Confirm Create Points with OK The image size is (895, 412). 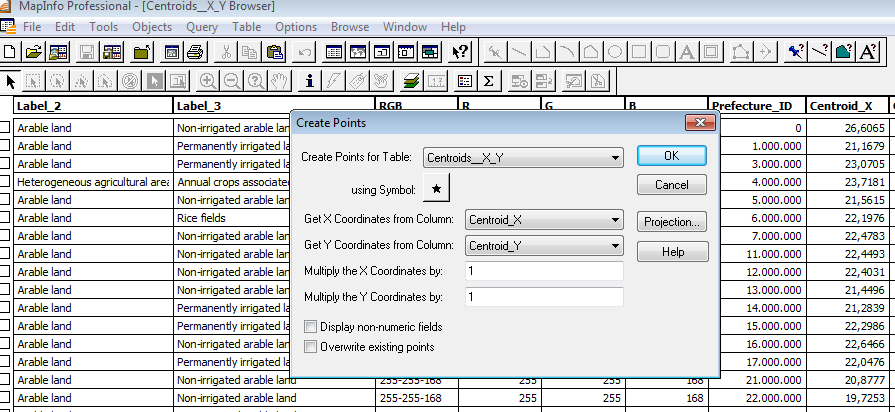[x=672, y=155]
